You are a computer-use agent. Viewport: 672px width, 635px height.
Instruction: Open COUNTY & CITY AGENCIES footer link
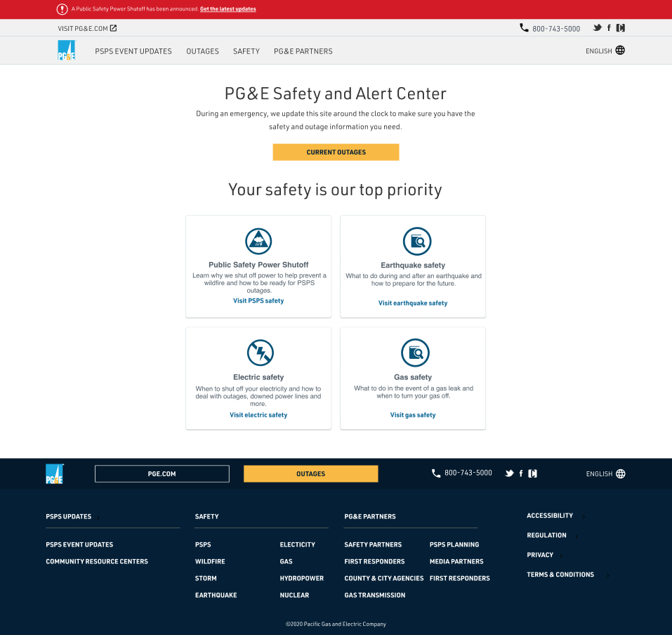(x=384, y=578)
